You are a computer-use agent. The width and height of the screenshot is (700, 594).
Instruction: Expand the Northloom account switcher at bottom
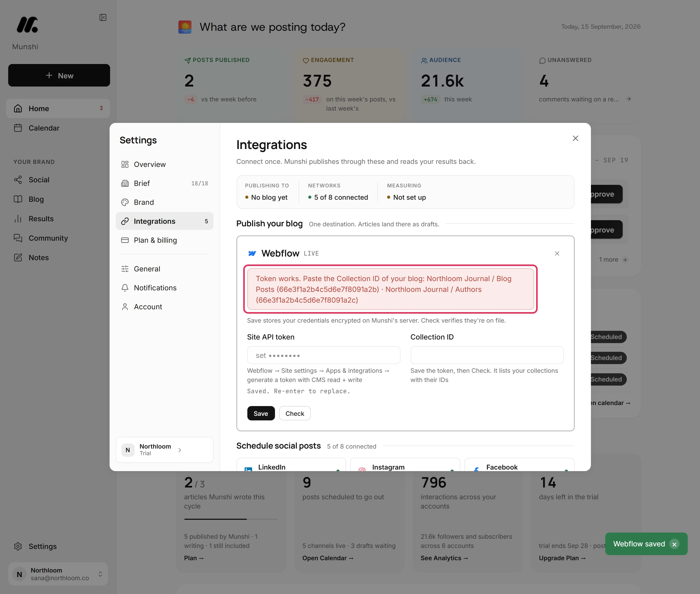(x=58, y=574)
